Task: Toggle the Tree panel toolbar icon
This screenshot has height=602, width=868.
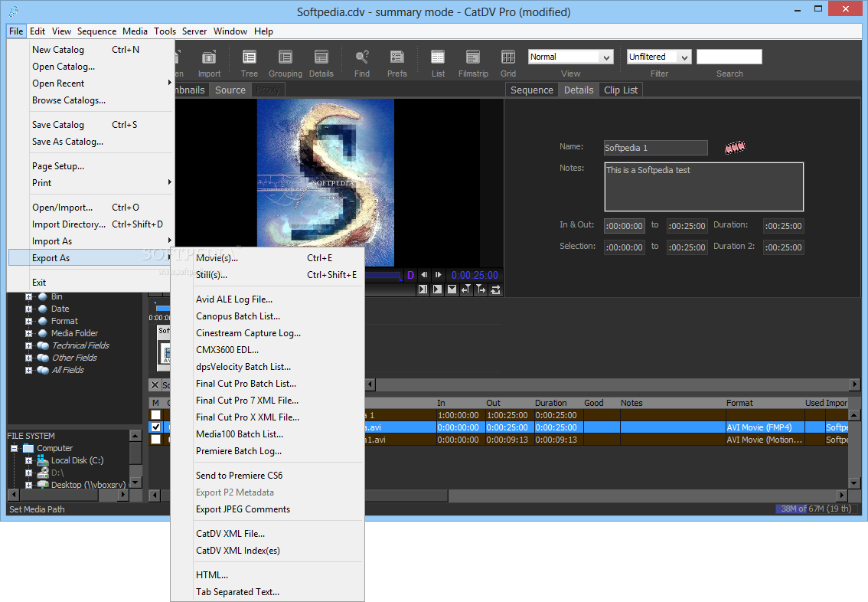Action: coord(249,57)
